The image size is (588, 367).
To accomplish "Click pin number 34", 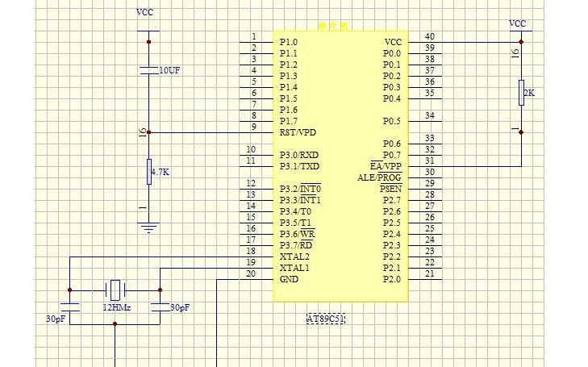I will pos(430,115).
